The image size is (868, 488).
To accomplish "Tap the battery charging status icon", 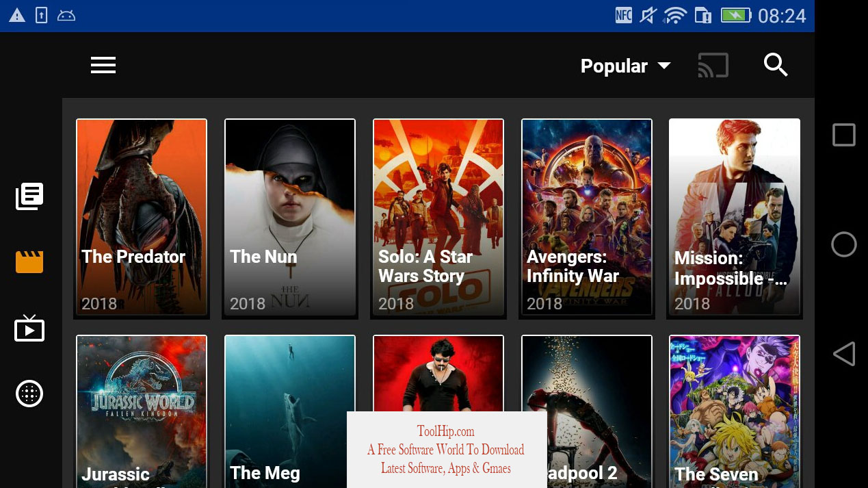I will coord(735,15).
